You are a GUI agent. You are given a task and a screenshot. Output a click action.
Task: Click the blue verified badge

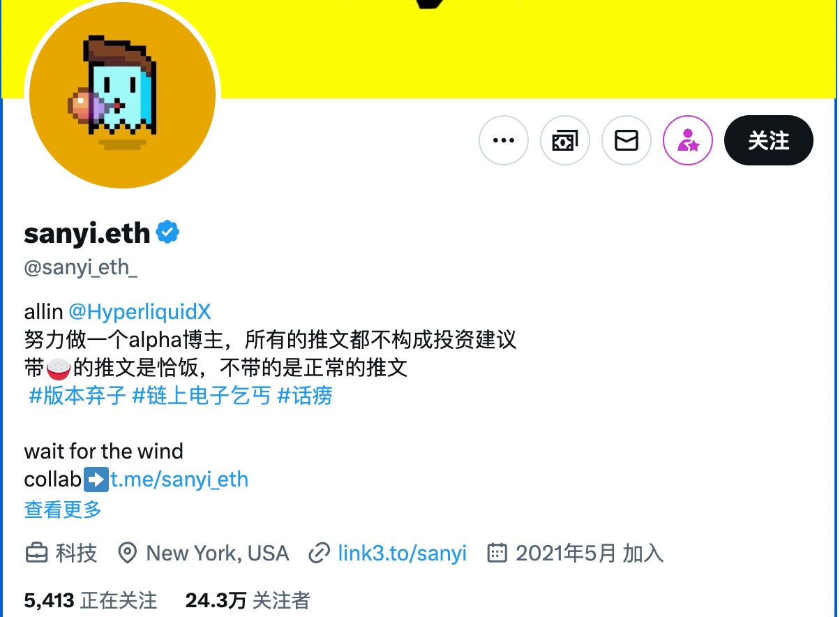pos(167,232)
